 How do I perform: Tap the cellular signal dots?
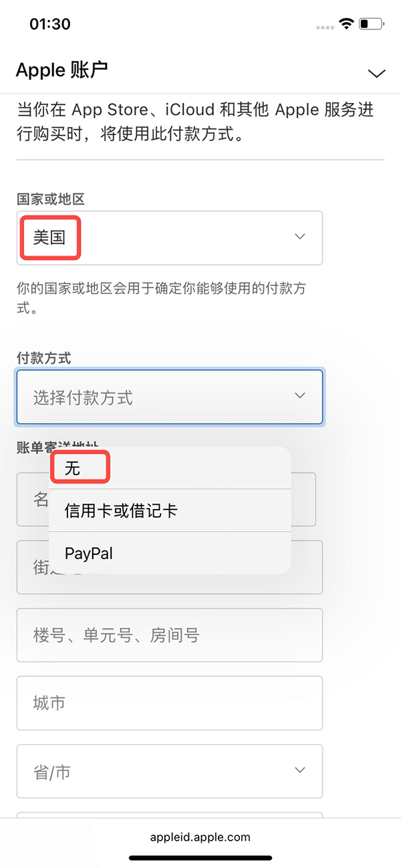coord(325,27)
